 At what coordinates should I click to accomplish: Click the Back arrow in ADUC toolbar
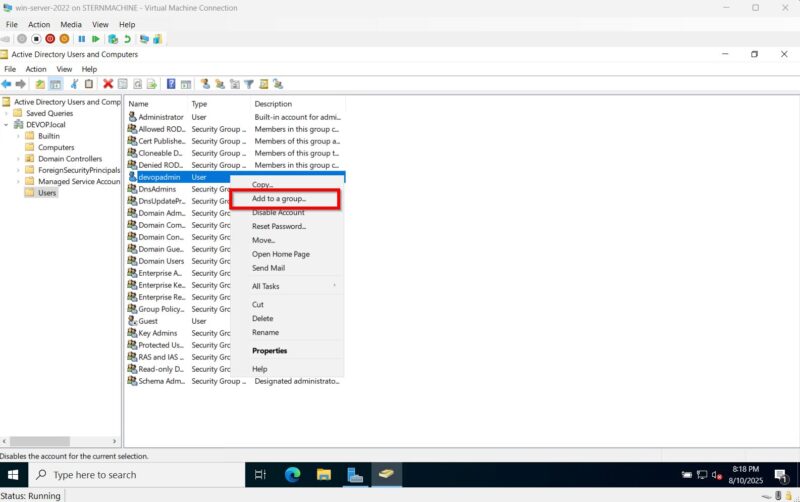(x=6, y=84)
